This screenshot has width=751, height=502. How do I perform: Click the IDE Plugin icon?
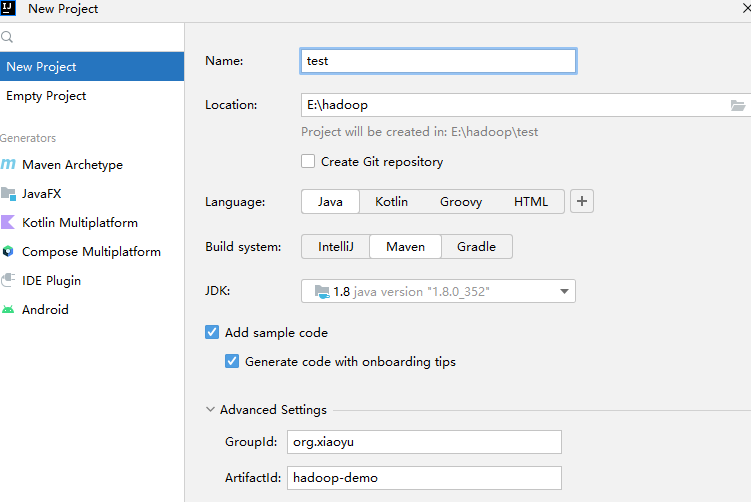tap(8, 280)
